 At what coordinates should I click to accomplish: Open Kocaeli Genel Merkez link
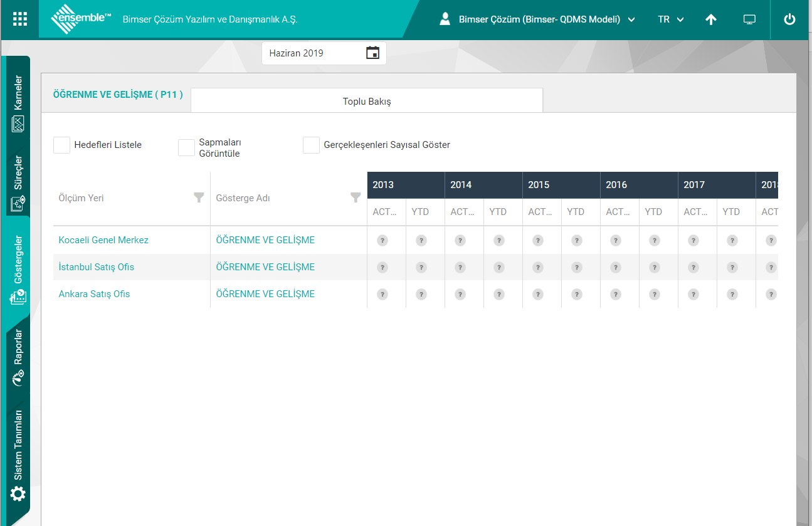[103, 240]
